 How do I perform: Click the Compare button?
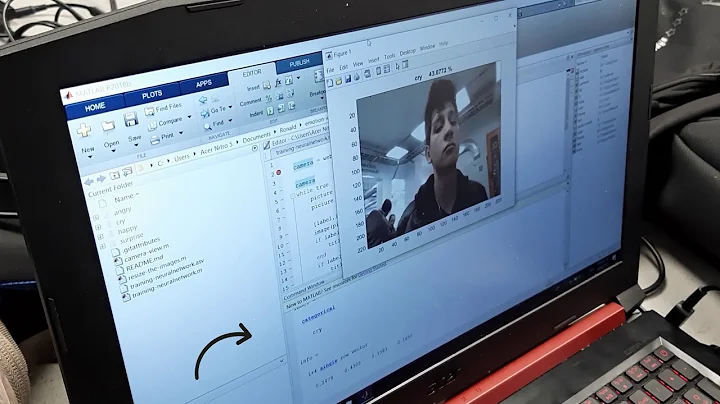[165, 123]
